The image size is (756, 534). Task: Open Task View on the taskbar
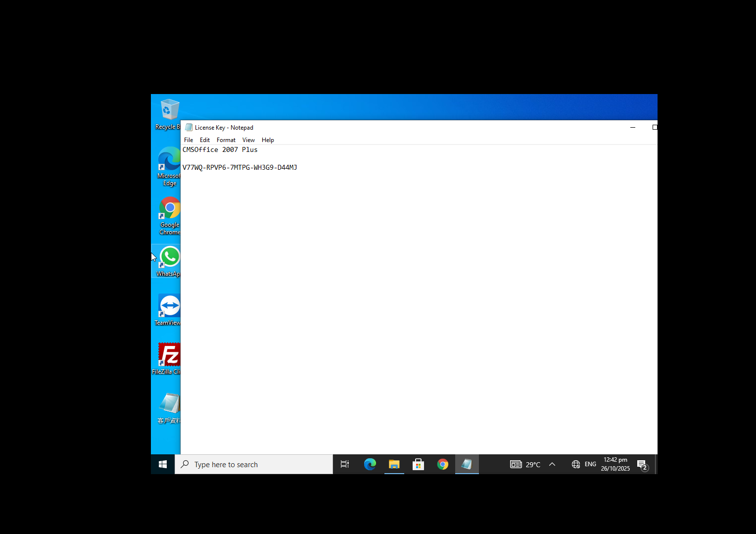(345, 464)
